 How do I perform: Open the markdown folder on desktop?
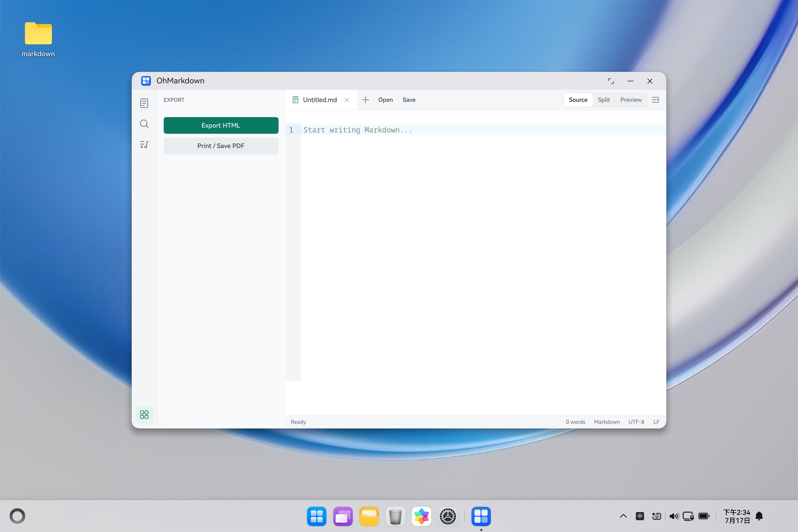click(38, 39)
